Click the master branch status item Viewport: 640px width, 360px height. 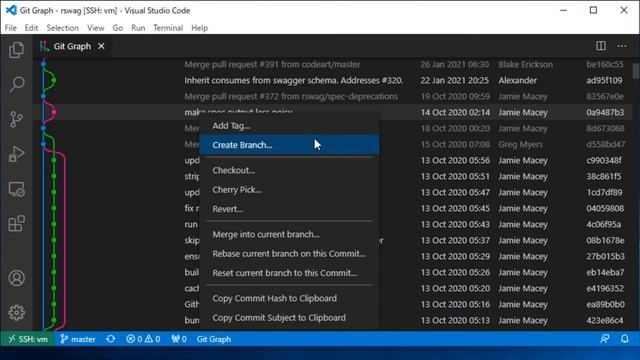coord(78,339)
